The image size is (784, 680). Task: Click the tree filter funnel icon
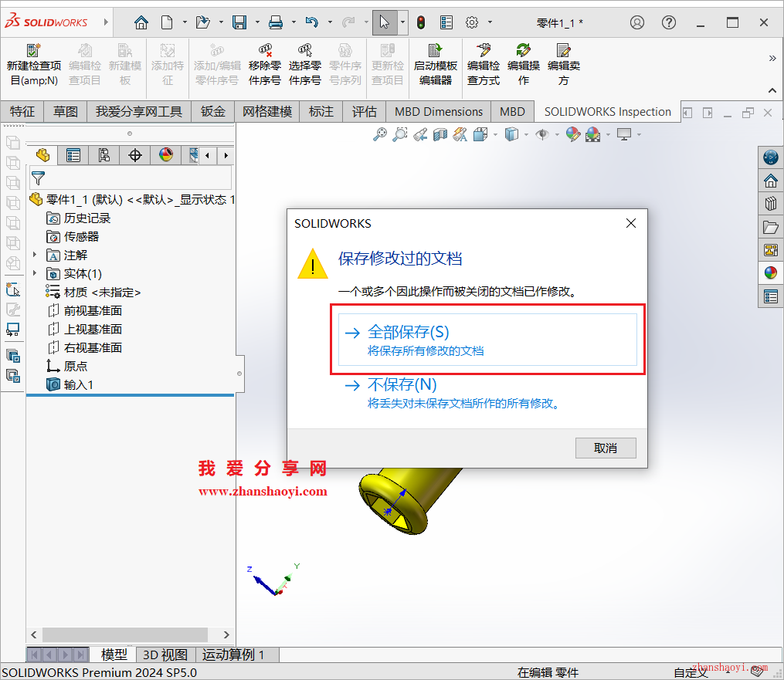(x=38, y=178)
